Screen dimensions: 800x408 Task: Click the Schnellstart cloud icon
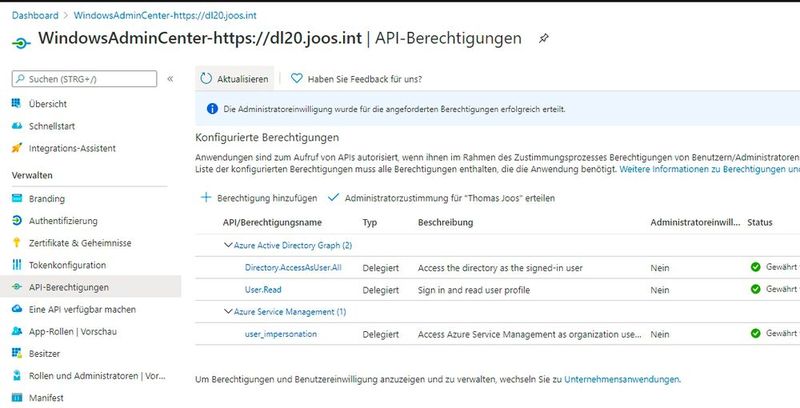17,126
